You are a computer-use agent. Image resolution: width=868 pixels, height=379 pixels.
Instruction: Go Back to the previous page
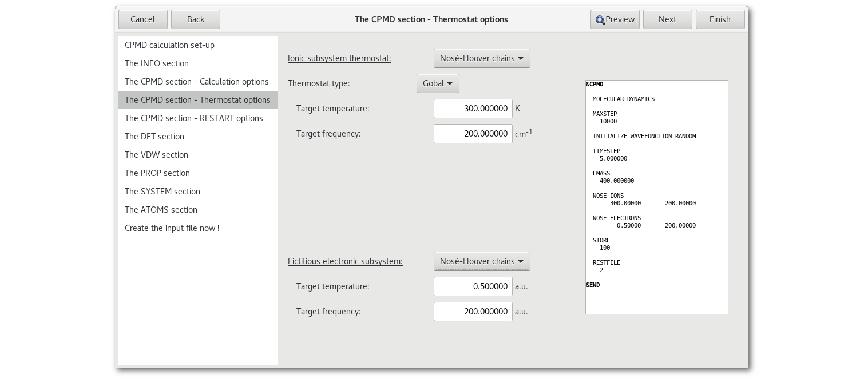coord(195,19)
